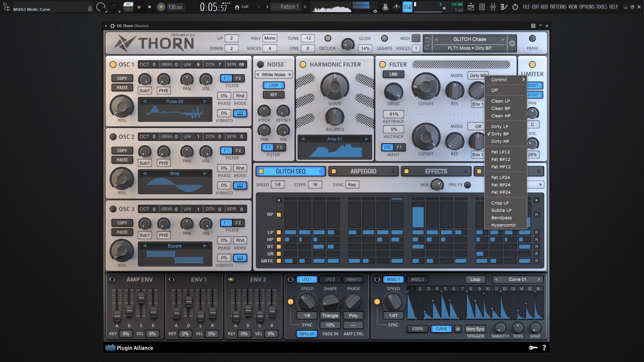644x362 pixels.
Task: Select previous waveform before Sine
Action: [145, 173]
